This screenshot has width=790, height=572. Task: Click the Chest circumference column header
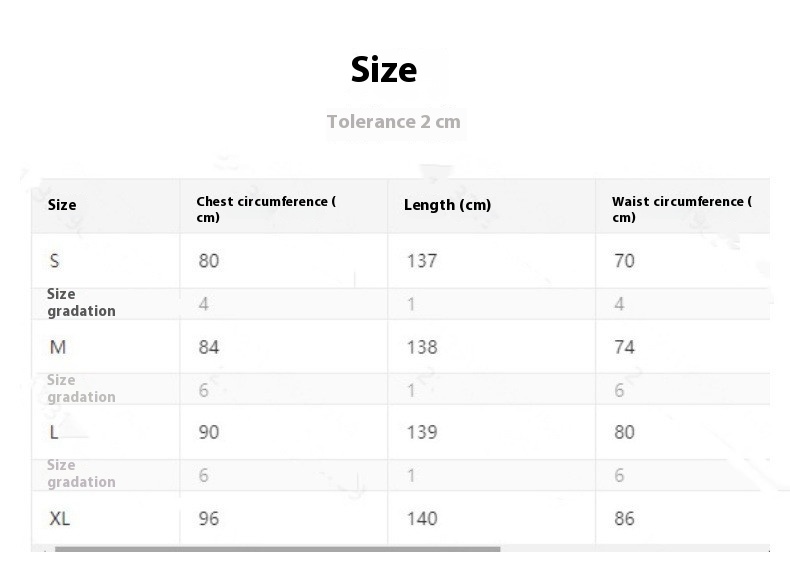(x=266, y=209)
